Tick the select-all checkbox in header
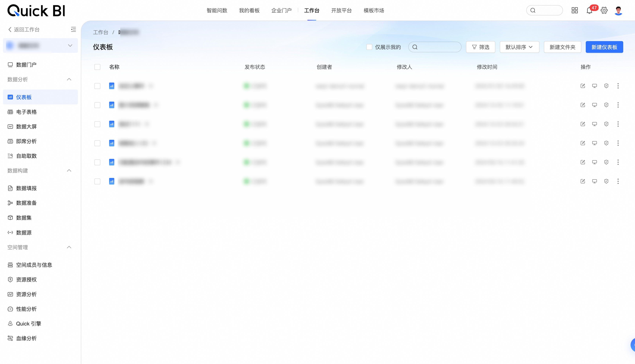The height and width of the screenshot is (364, 635). (x=97, y=67)
